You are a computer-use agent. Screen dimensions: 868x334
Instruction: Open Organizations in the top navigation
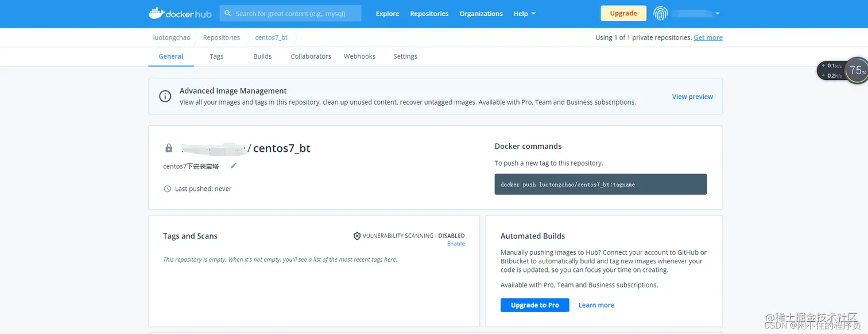click(x=481, y=14)
